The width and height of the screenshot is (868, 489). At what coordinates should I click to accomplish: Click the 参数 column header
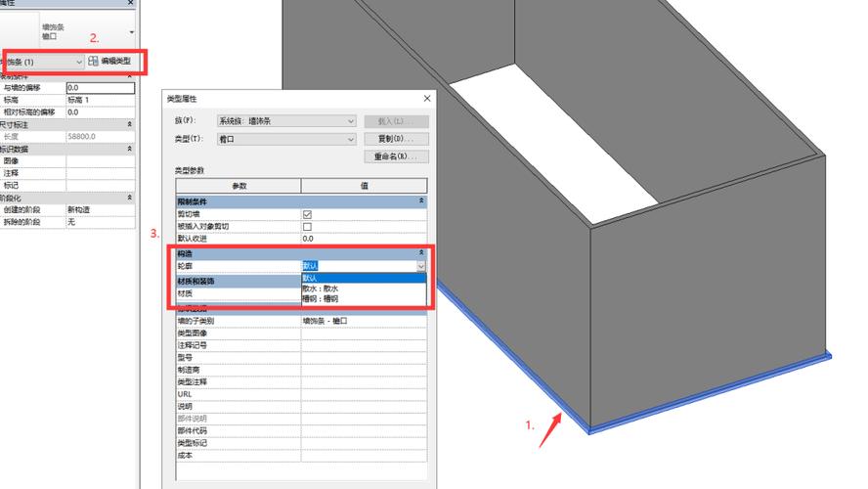pyautogui.click(x=239, y=186)
